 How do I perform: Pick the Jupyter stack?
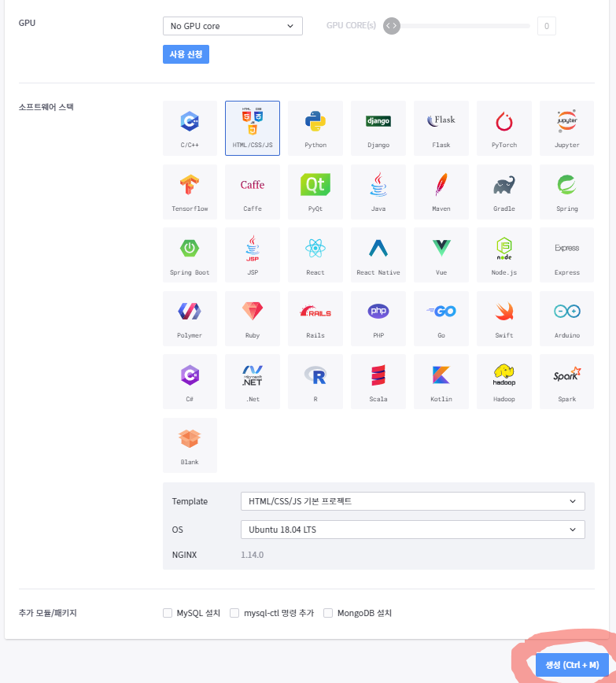566,128
